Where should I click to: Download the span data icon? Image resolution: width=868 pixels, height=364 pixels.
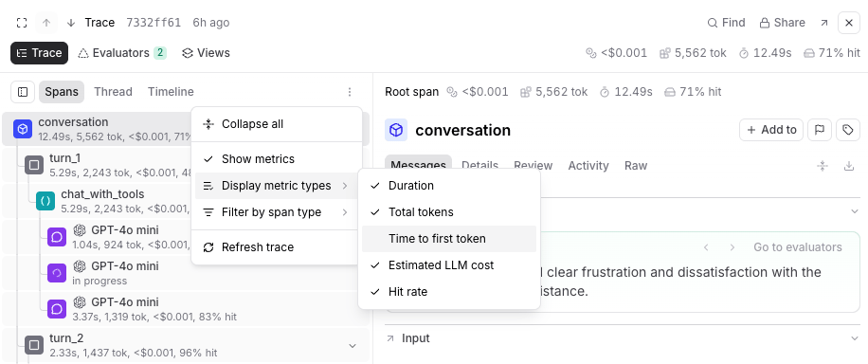click(849, 166)
